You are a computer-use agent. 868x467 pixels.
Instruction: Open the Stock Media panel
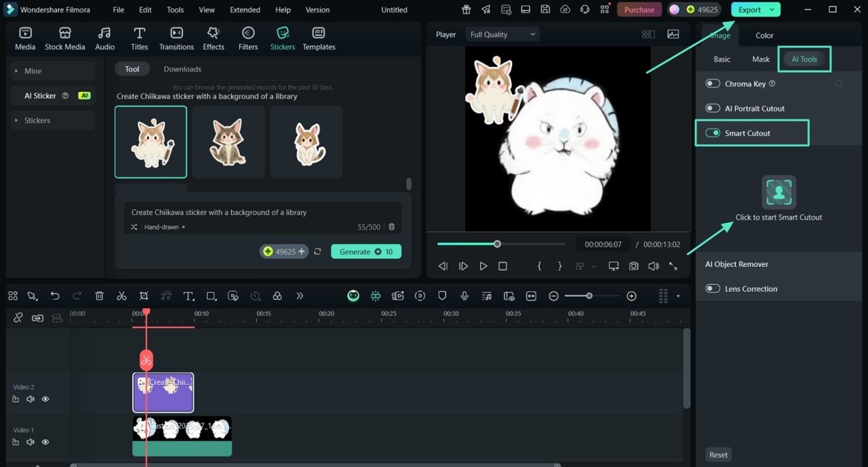click(65, 39)
